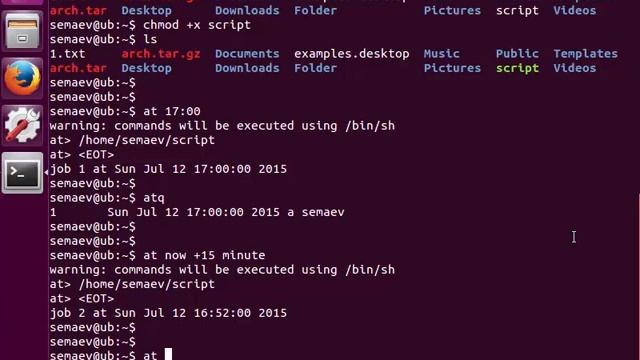Click the Public directory name

point(517,54)
